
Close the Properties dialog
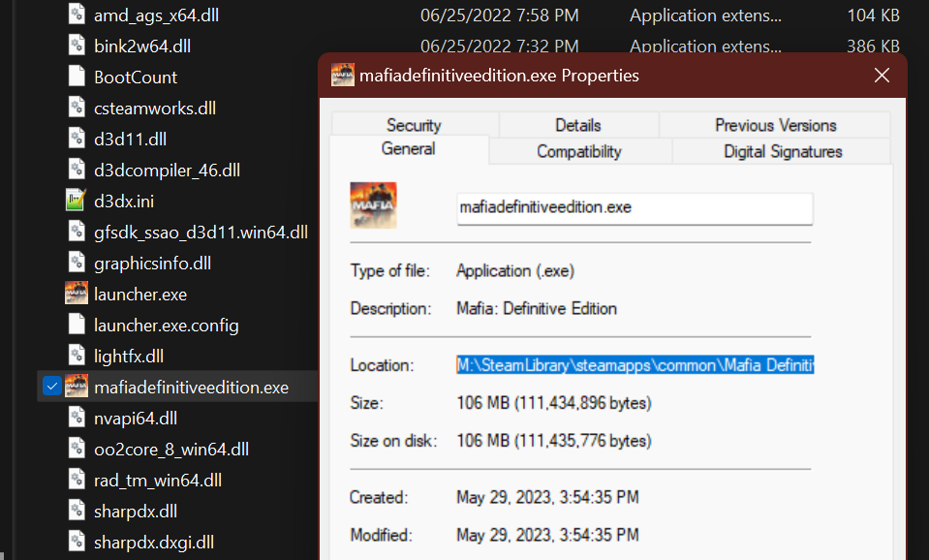[x=882, y=76]
